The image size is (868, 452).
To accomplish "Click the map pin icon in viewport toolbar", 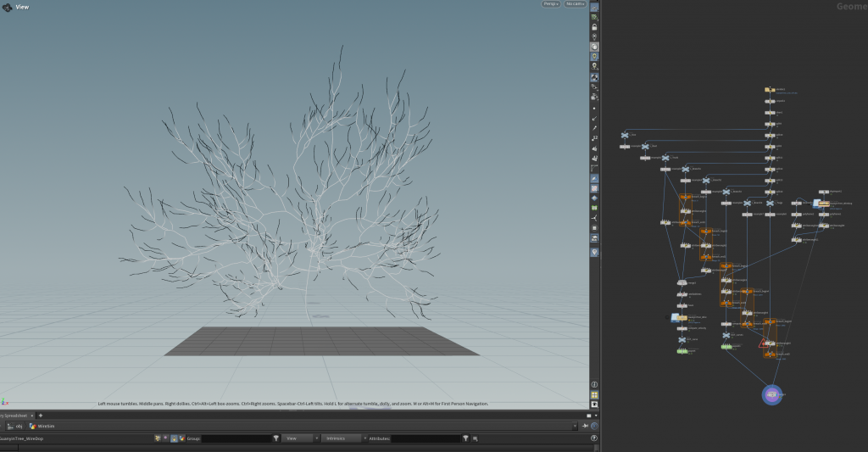I will tap(594, 252).
